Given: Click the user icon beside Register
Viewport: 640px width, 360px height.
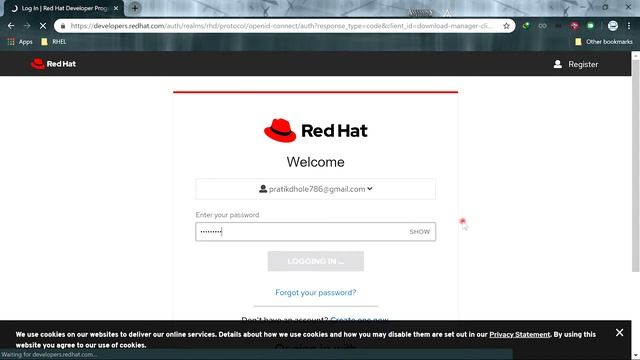Looking at the screenshot, I should (558, 64).
